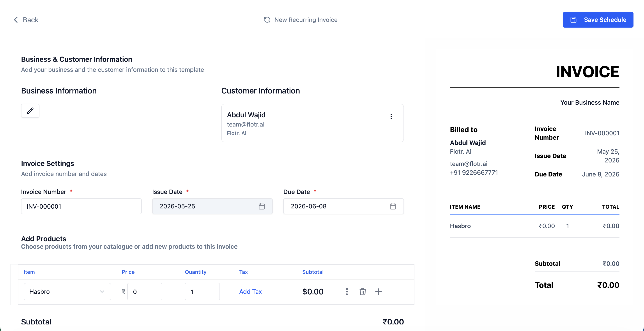
Task: Click the team@flotr.ai email in preview
Action: tap(469, 164)
